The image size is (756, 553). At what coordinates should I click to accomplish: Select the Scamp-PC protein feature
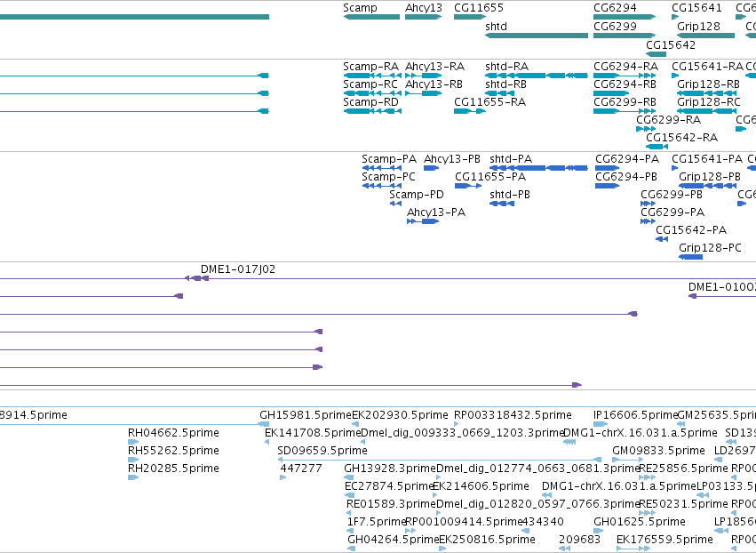(382, 186)
